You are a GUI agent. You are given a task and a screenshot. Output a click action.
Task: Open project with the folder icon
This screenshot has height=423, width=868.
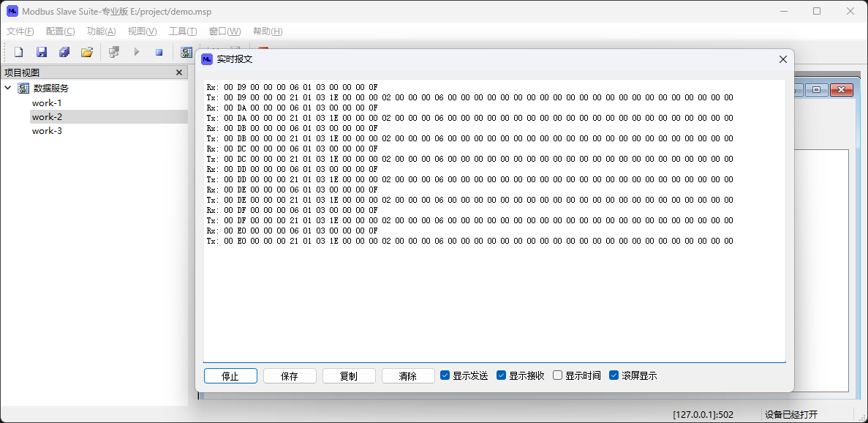click(87, 52)
